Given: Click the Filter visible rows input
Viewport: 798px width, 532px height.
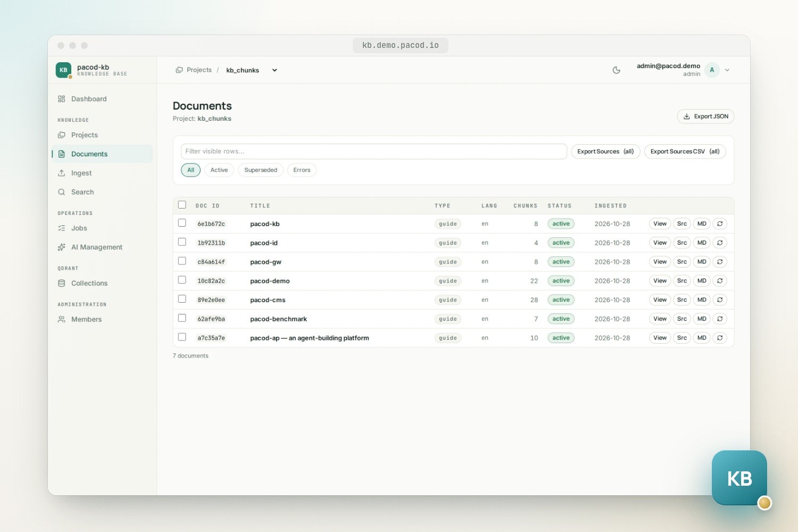Looking at the screenshot, I should click(x=373, y=152).
